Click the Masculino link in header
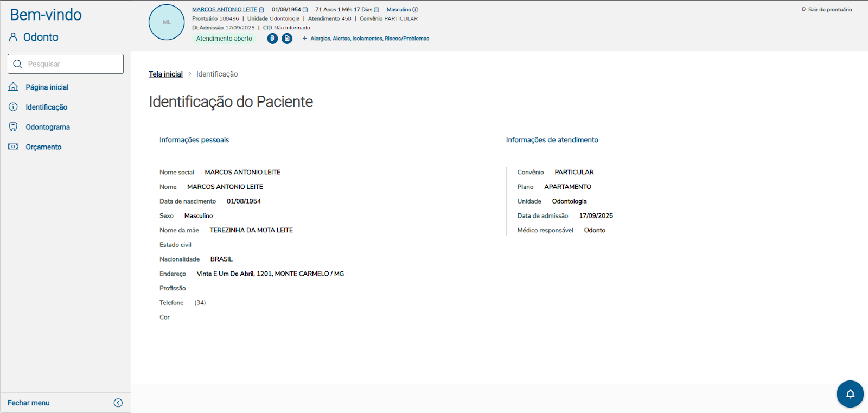This screenshot has height=413, width=868. pyautogui.click(x=399, y=10)
